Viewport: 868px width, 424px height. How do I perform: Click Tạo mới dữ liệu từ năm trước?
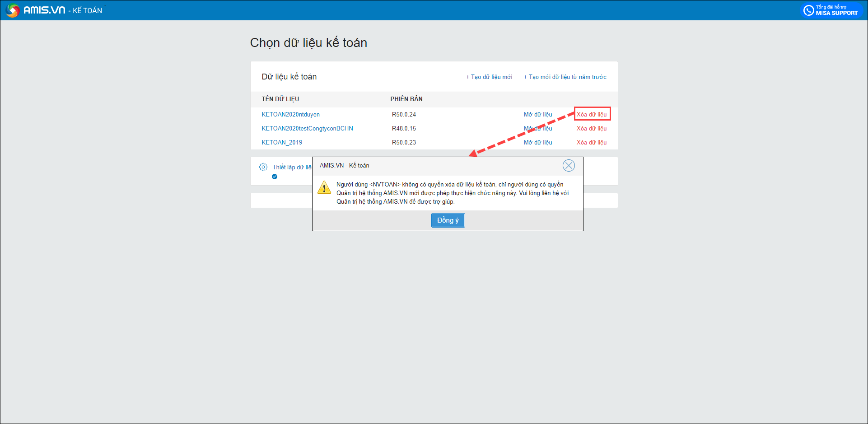click(x=565, y=77)
